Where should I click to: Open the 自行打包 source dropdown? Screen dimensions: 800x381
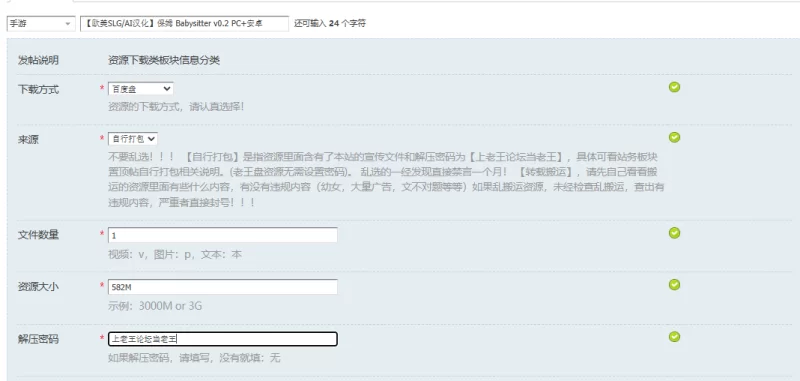click(133, 139)
